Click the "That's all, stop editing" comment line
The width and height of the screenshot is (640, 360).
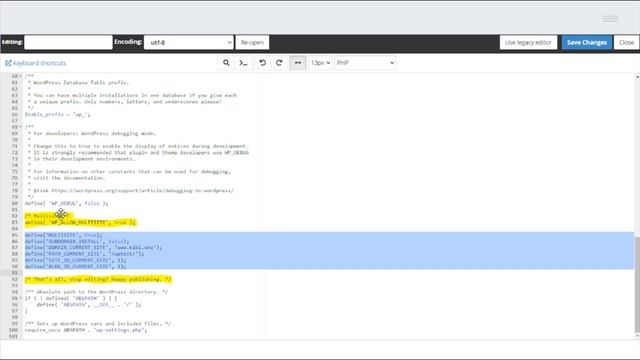98,279
